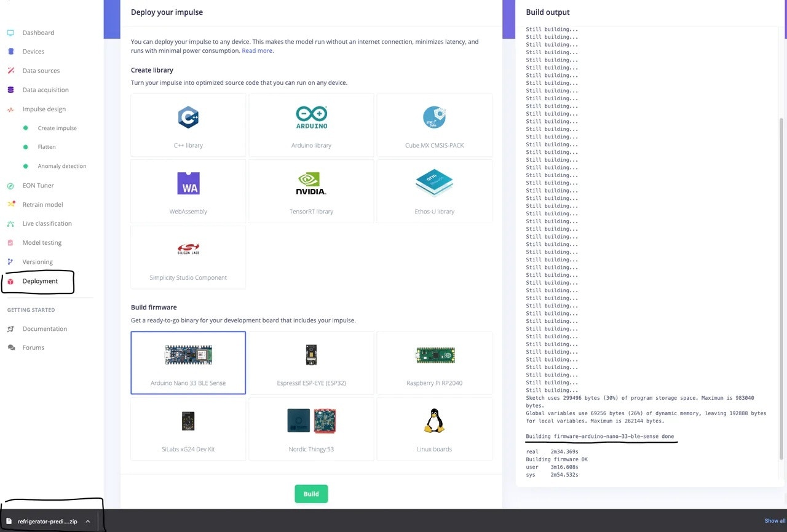Screen dimensions: 787x532
Task: Click 'Building firmware-arduino-nano-33-ble-sense done' line
Action: 600,436
